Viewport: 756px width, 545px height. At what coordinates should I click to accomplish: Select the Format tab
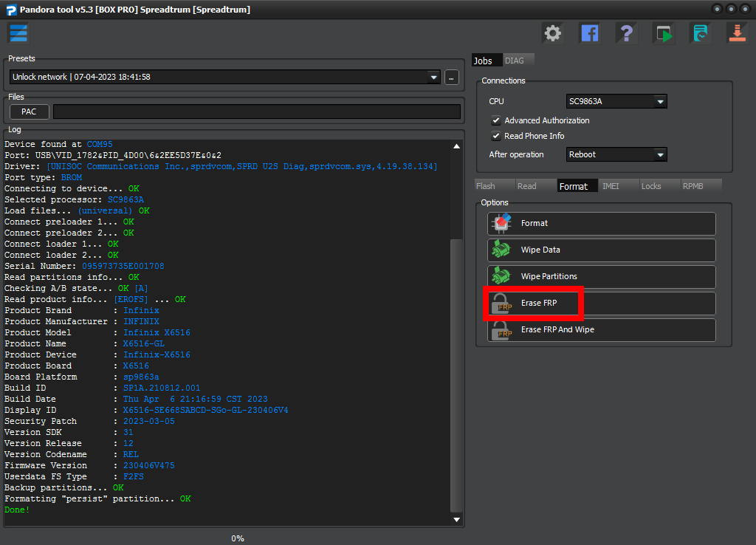[577, 185]
